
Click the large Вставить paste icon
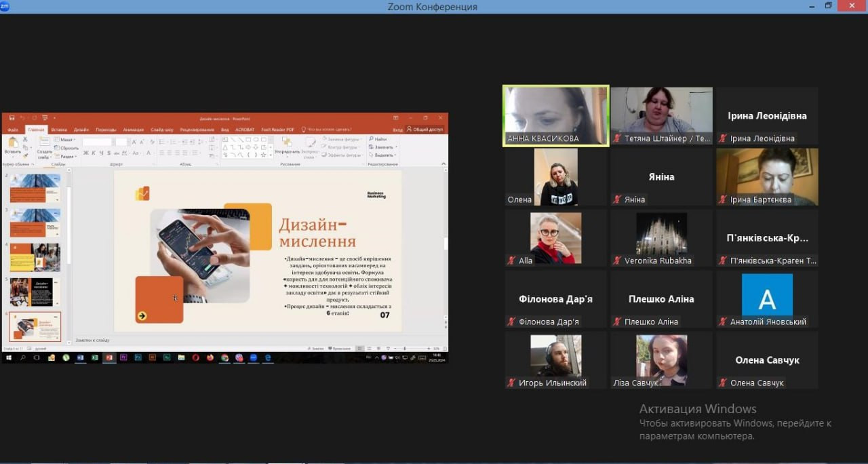(13, 142)
